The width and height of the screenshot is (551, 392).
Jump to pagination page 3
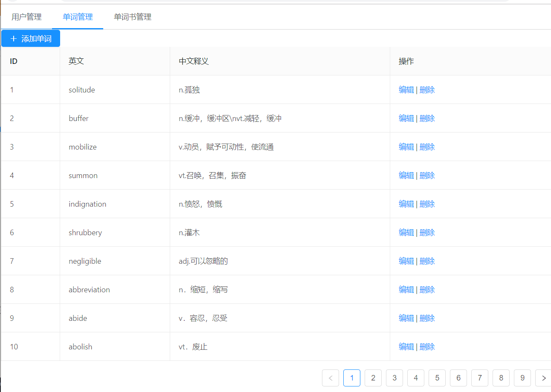click(394, 378)
